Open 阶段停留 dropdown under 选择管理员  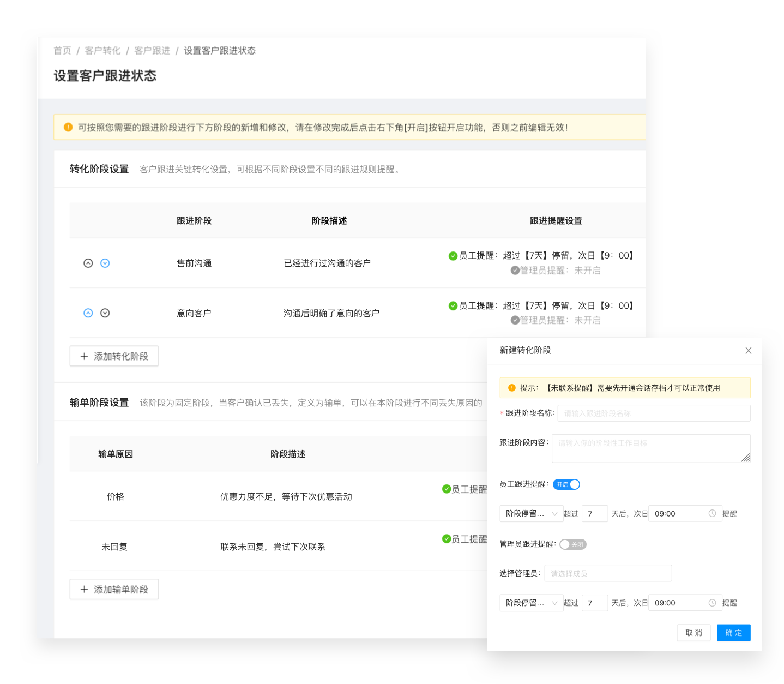coord(532,603)
